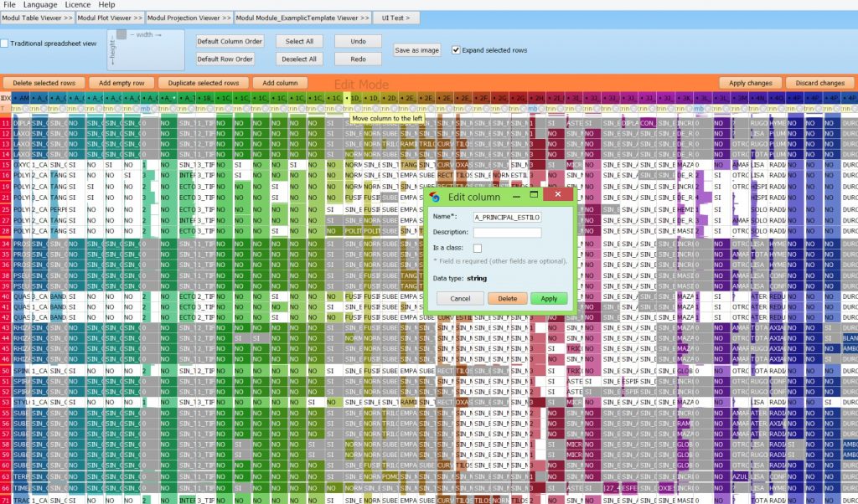This screenshot has height=504, width=858.
Task: Expand Modul Table Viewer >> panel
Action: tap(38, 17)
